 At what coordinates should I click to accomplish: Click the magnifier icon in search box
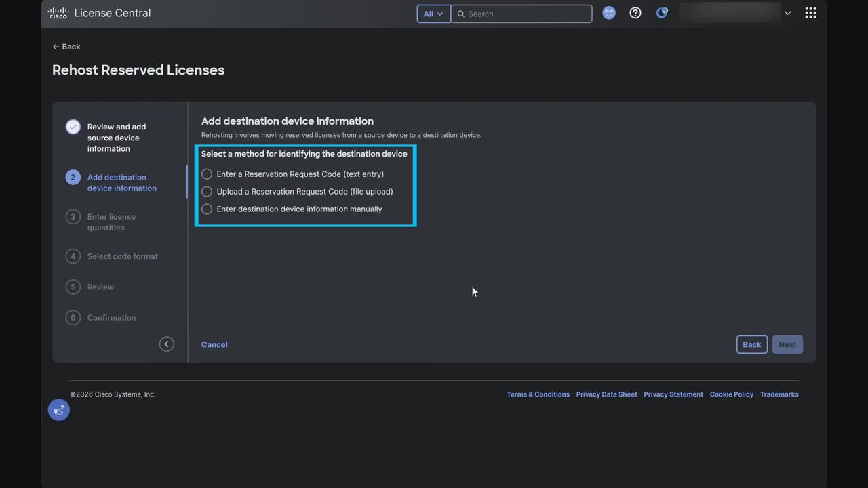(x=461, y=14)
